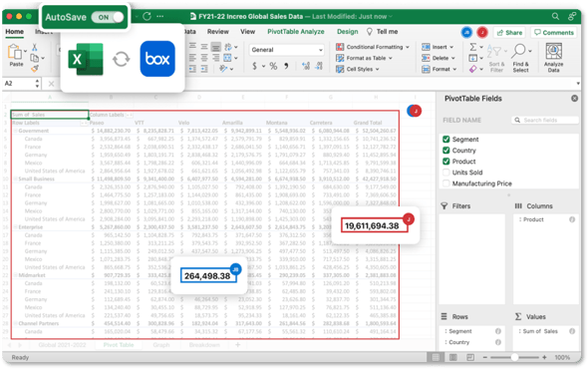Click the info icon next to Sum of Sales
588x369 pixels.
[x=572, y=331]
